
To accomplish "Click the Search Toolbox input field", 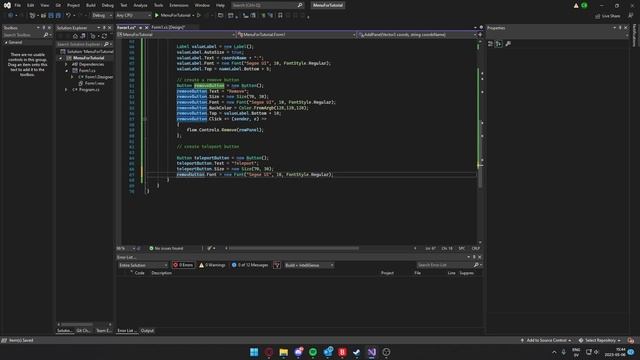I will [x=22, y=36].
